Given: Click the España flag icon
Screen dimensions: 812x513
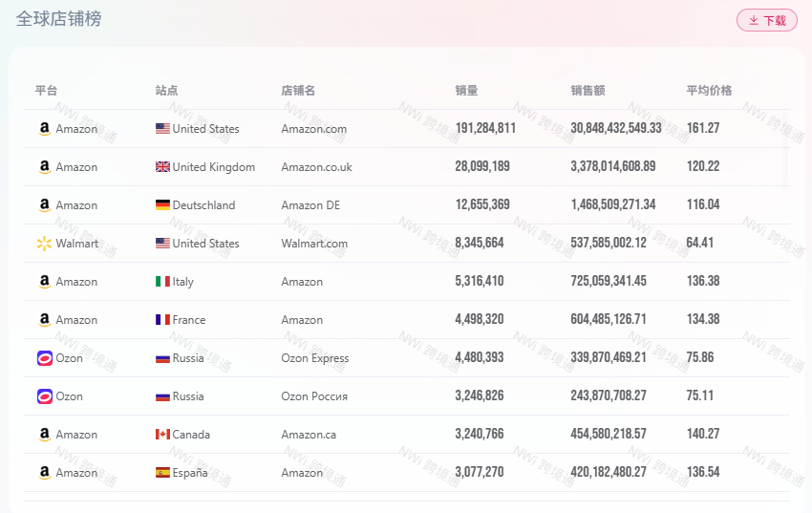Looking at the screenshot, I should (162, 473).
